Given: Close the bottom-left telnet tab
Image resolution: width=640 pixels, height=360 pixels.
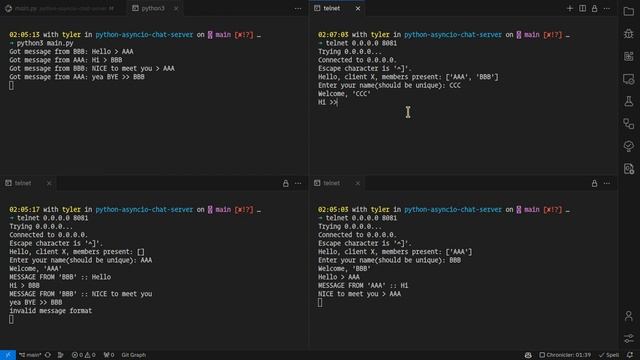Looking at the screenshot, I should [x=49, y=183].
